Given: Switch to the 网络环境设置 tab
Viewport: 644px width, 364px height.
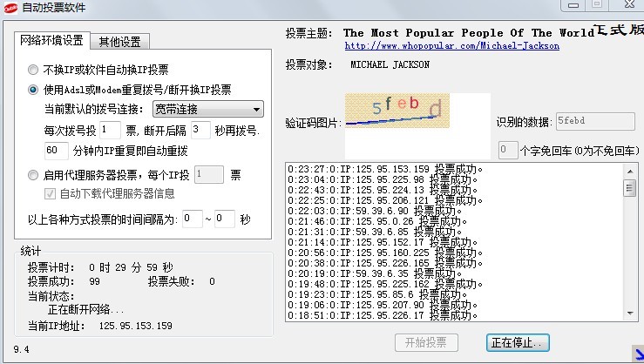Looking at the screenshot, I should [52, 40].
